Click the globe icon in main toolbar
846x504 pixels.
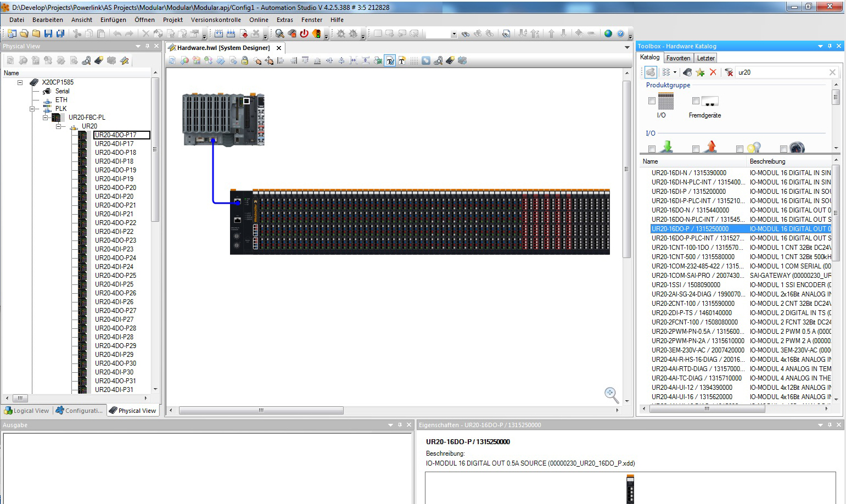tap(608, 33)
